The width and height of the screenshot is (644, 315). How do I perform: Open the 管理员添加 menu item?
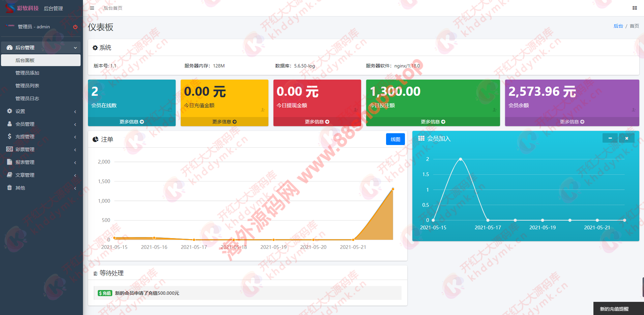point(27,73)
